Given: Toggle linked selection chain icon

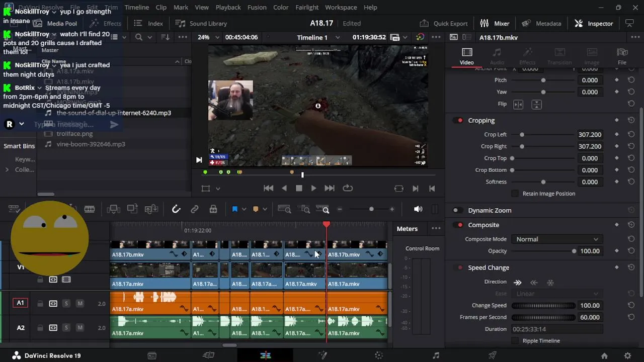Looking at the screenshot, I should [195, 209].
